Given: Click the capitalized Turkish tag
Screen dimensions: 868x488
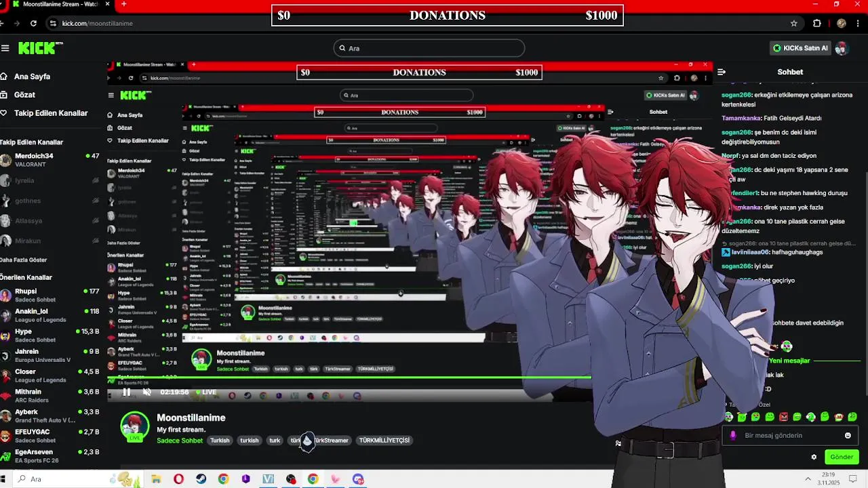Looking at the screenshot, I should click(220, 441).
